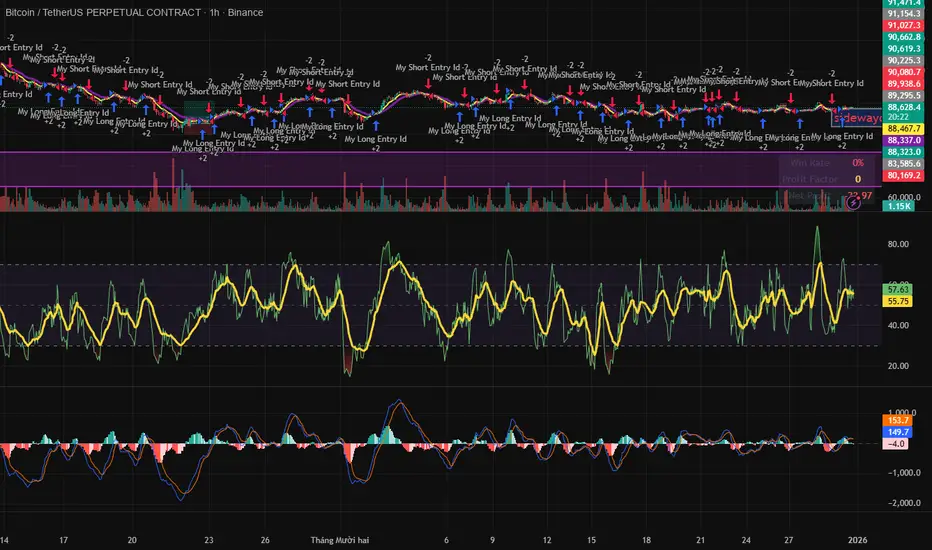Click the 20:22 bar countdown timer

click(x=899, y=118)
